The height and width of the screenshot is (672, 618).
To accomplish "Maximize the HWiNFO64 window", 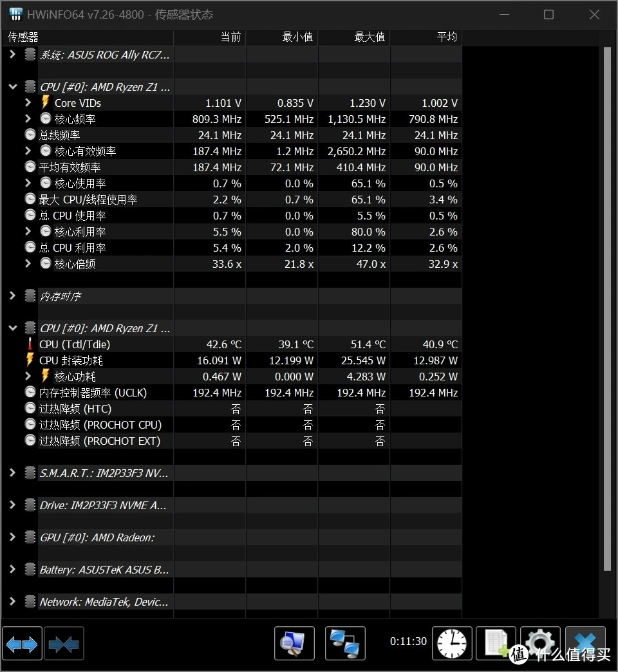I will click(548, 15).
